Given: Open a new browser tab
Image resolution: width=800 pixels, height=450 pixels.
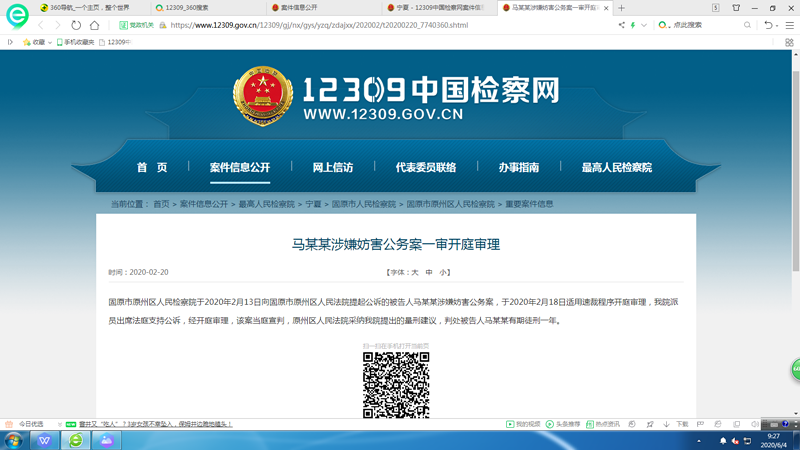Looking at the screenshot, I should [621, 8].
